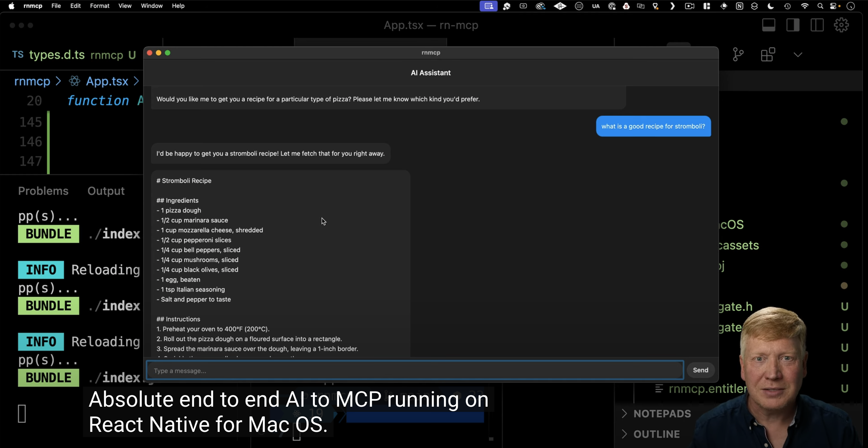Toggle the bottom panel layout icon

pos(769,25)
